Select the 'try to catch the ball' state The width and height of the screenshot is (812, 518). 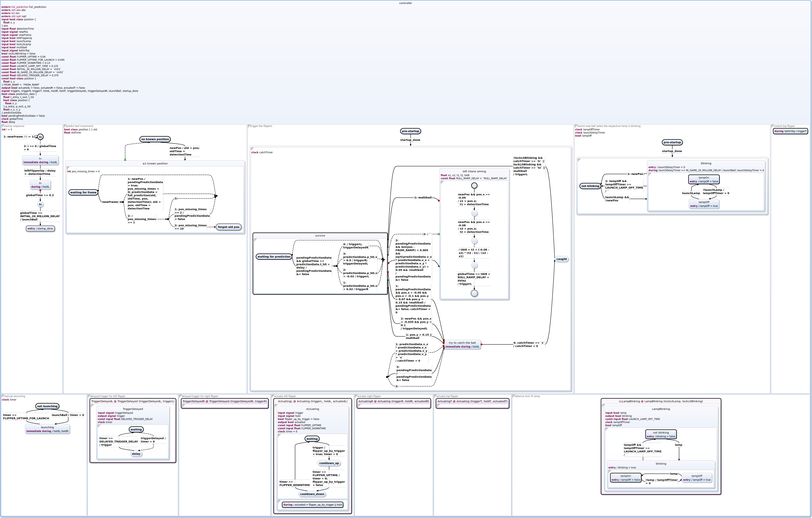point(462,345)
